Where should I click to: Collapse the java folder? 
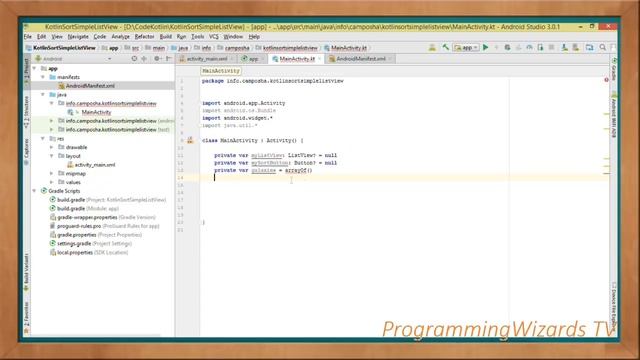[x=43, y=95]
